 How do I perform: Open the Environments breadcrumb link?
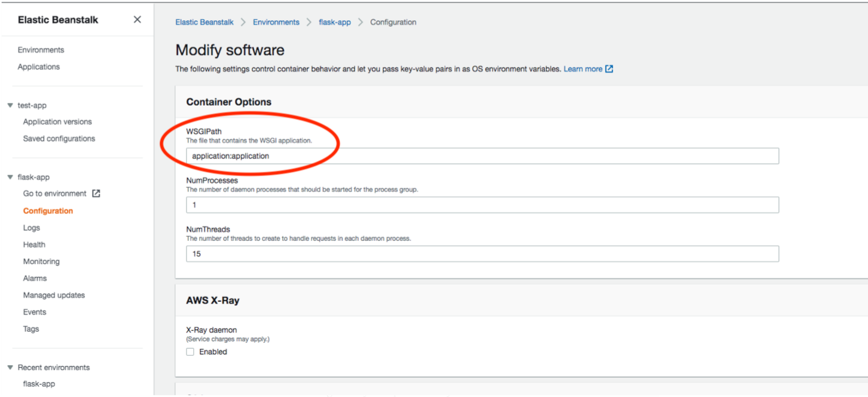click(x=276, y=22)
